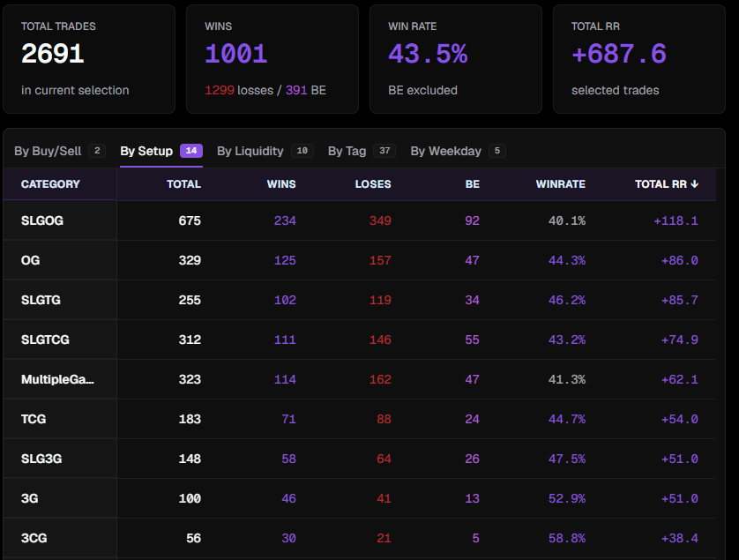The height and width of the screenshot is (560, 739).
Task: Select the MultipleGa... category row
Action: tap(360, 379)
